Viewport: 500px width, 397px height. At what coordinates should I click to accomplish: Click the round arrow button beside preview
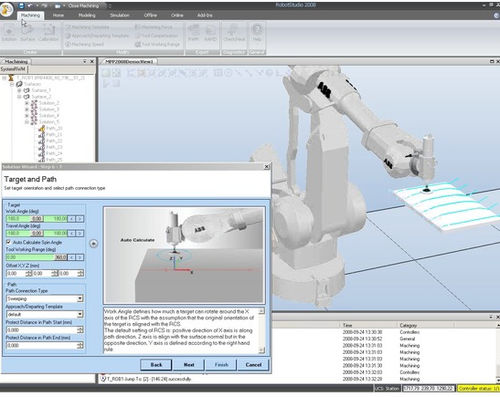(94, 244)
